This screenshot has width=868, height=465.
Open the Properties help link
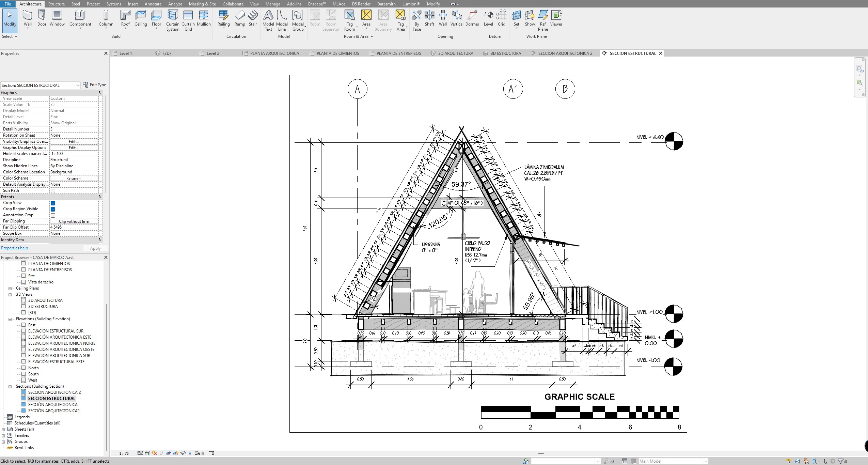(x=14, y=248)
